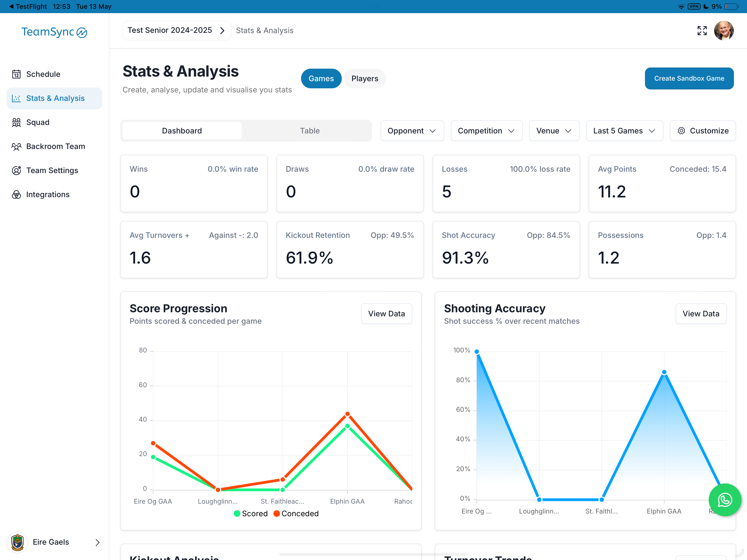Viewport: 747px width, 560px height.
Task: Open the user profile avatar photo
Action: tap(724, 30)
